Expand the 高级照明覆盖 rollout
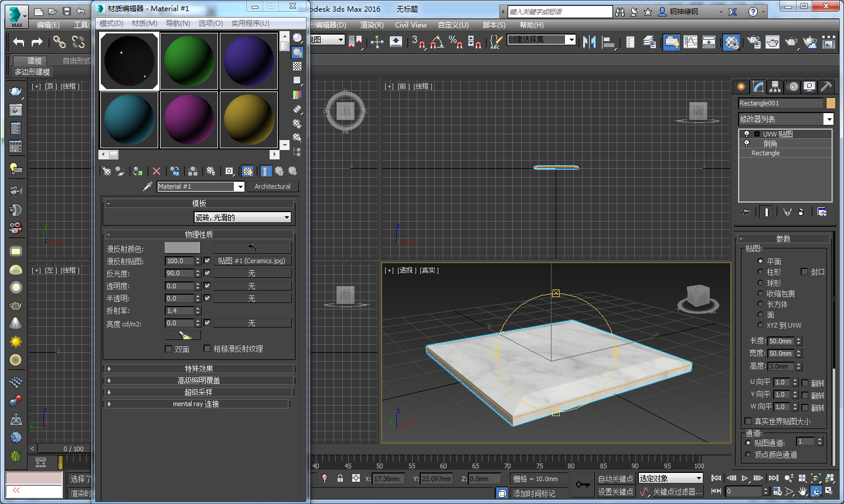Image resolution: width=844 pixels, height=504 pixels. [x=199, y=380]
